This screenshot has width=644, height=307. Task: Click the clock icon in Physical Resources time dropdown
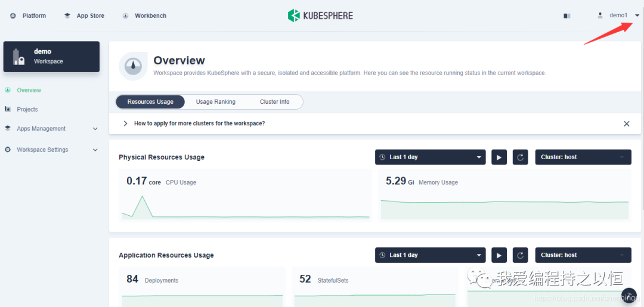point(382,157)
